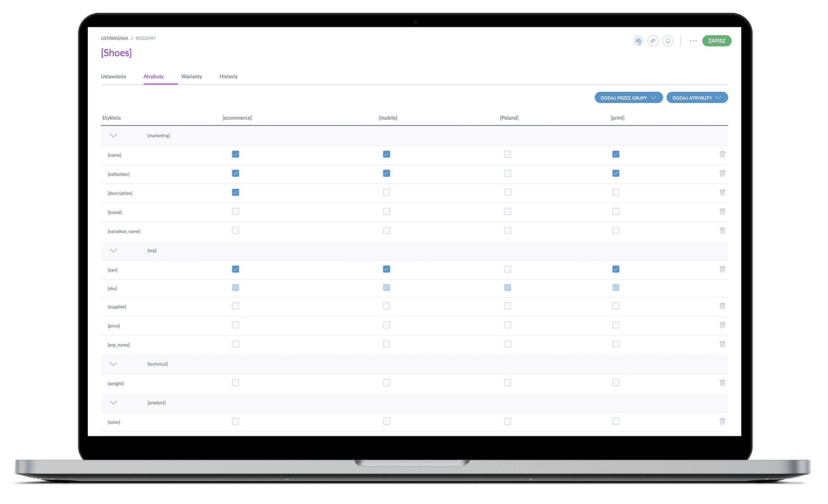Viewport: 828px width, 504px height.
Task: Collapse the [erp] group chevron
Action: [x=113, y=251]
